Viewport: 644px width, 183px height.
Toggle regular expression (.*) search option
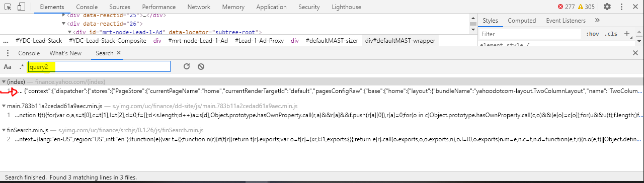pyautogui.click(x=22, y=66)
